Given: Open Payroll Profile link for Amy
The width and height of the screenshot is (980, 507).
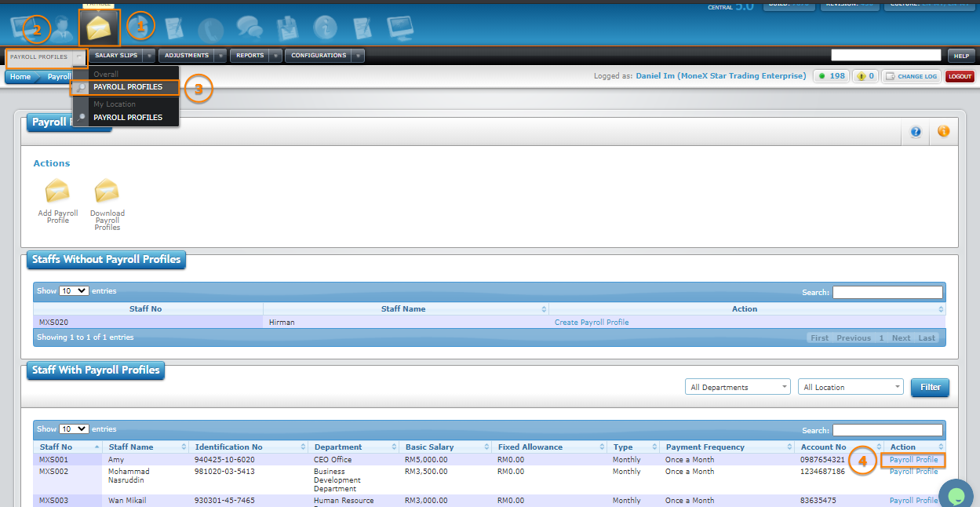Looking at the screenshot, I should [x=913, y=460].
